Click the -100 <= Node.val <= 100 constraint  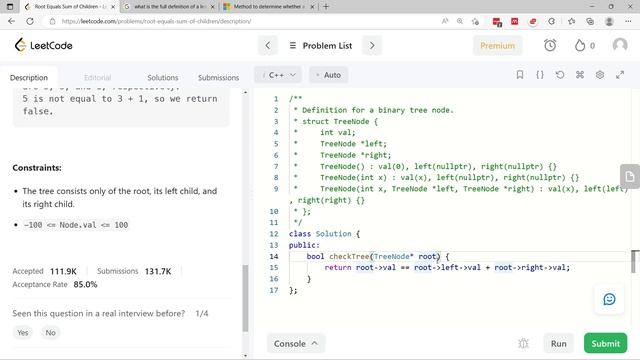[x=76, y=225]
